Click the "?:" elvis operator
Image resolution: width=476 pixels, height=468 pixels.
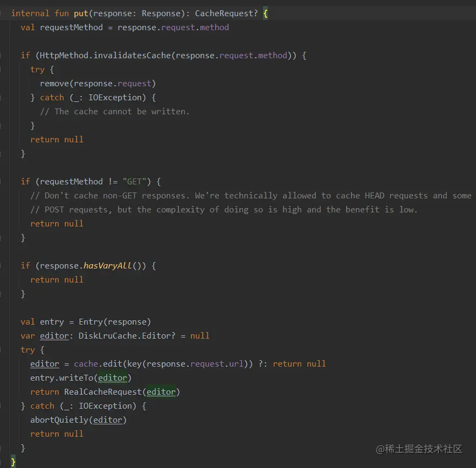pyautogui.click(x=263, y=364)
